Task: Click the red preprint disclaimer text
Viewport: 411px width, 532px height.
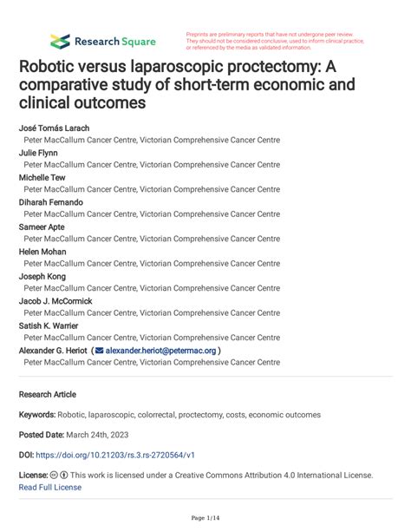Action: [275, 41]
